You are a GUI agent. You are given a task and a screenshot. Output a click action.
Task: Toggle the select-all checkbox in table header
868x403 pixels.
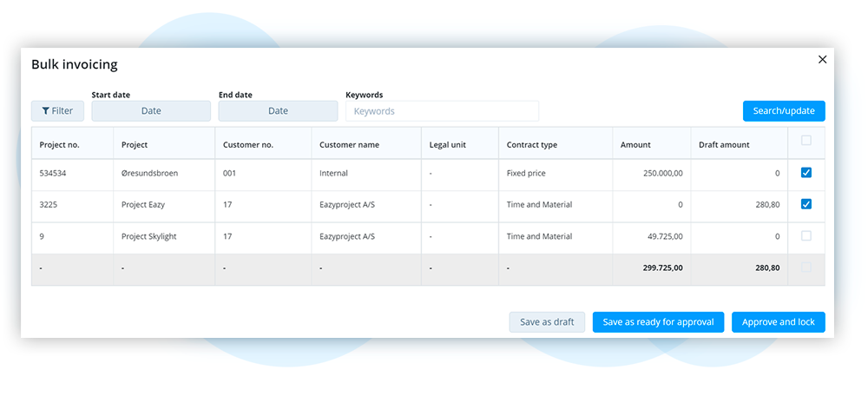(x=806, y=141)
